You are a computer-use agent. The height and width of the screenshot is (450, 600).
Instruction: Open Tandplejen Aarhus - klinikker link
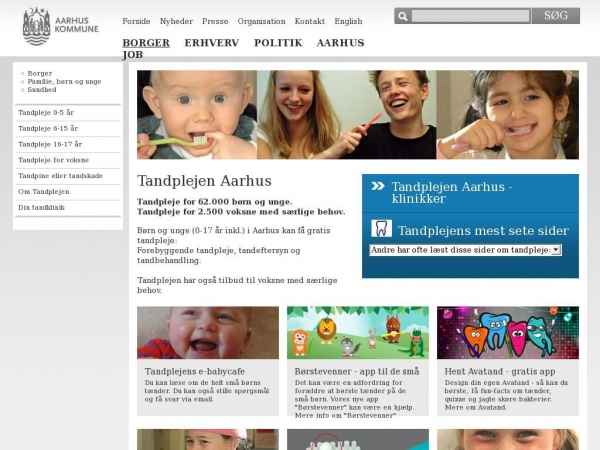pos(452,192)
